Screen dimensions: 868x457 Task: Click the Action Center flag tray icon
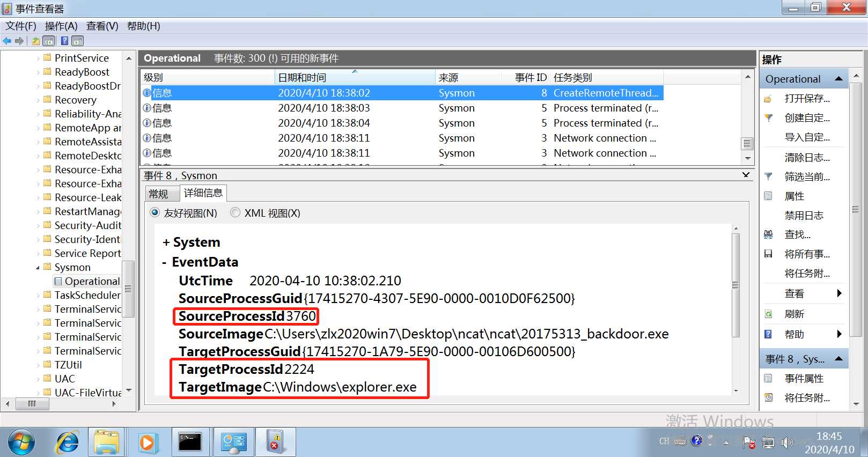coord(749,442)
